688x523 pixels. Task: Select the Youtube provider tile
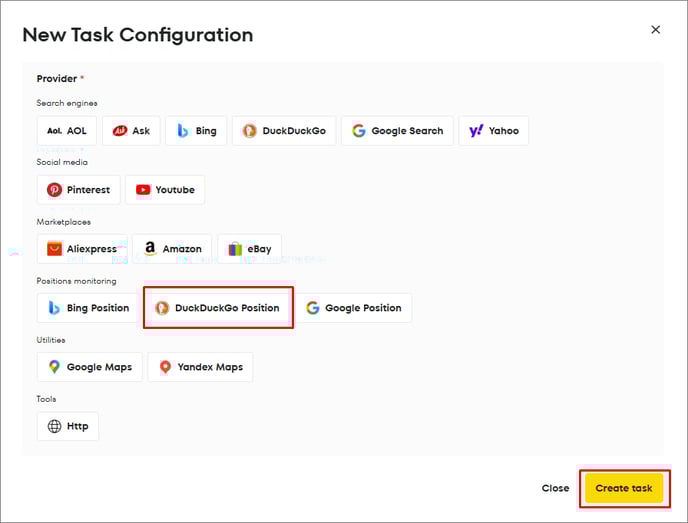(x=165, y=190)
